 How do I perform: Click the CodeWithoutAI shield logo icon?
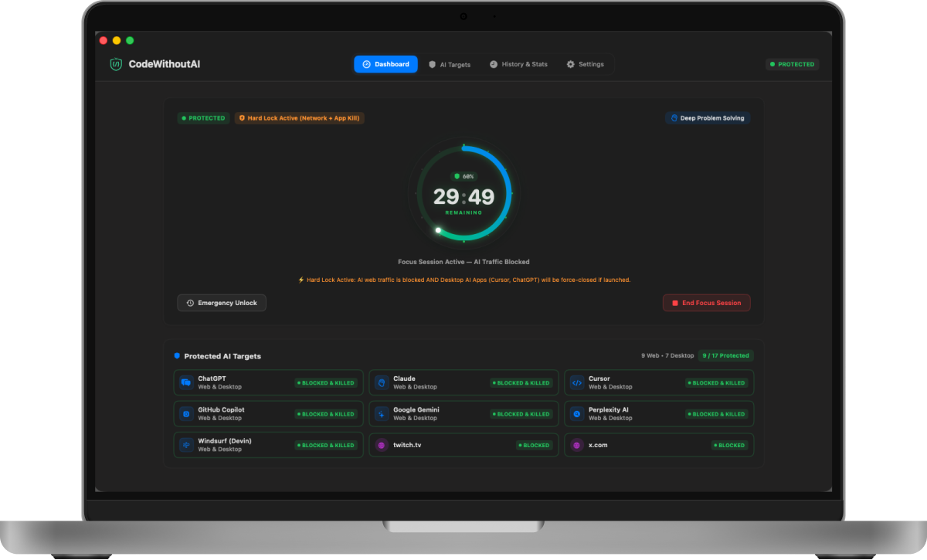coord(116,65)
